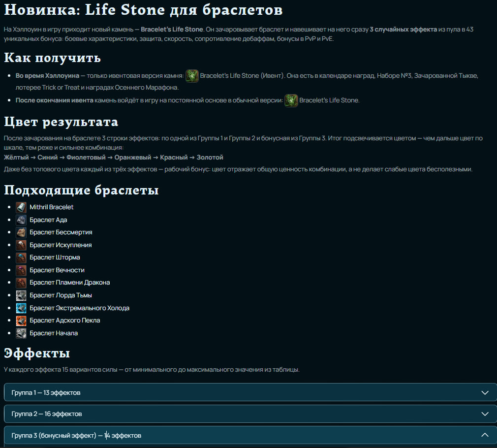The width and height of the screenshot is (497, 448).
Task: Click the Браслет Бессмертия icon
Action: pos(21,232)
